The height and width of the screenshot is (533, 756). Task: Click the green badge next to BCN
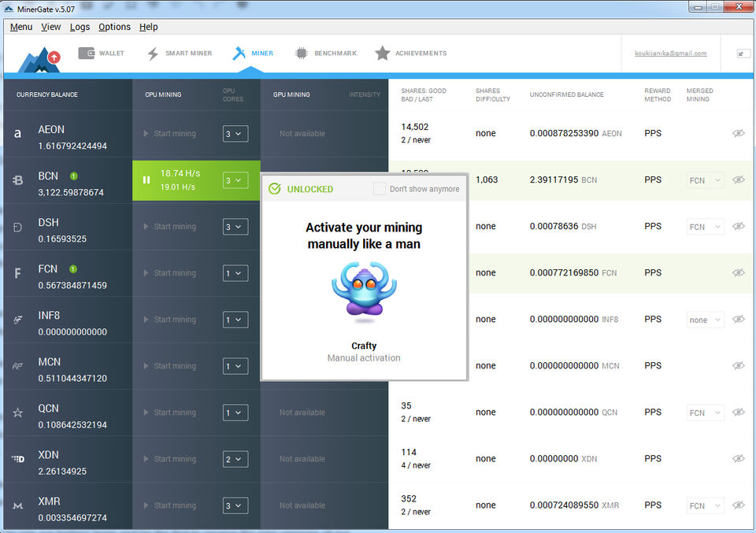point(74,176)
